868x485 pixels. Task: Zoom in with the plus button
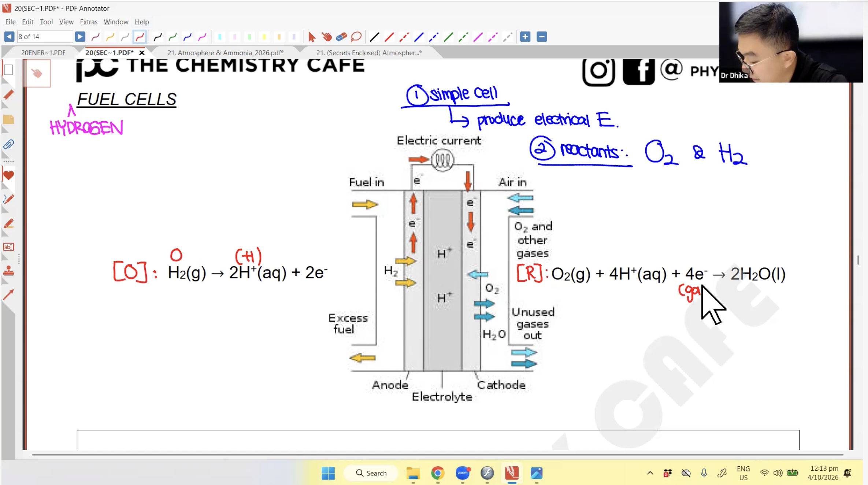click(x=525, y=37)
